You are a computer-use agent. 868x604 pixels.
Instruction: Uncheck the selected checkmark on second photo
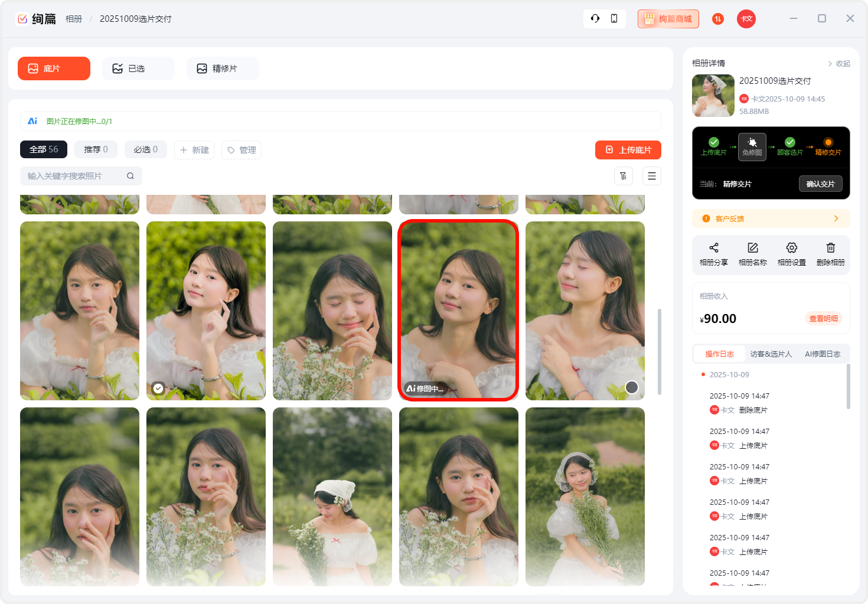(158, 388)
